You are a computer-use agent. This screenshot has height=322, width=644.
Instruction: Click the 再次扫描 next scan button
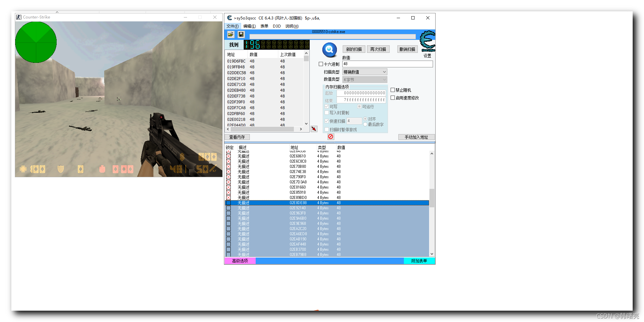click(378, 49)
